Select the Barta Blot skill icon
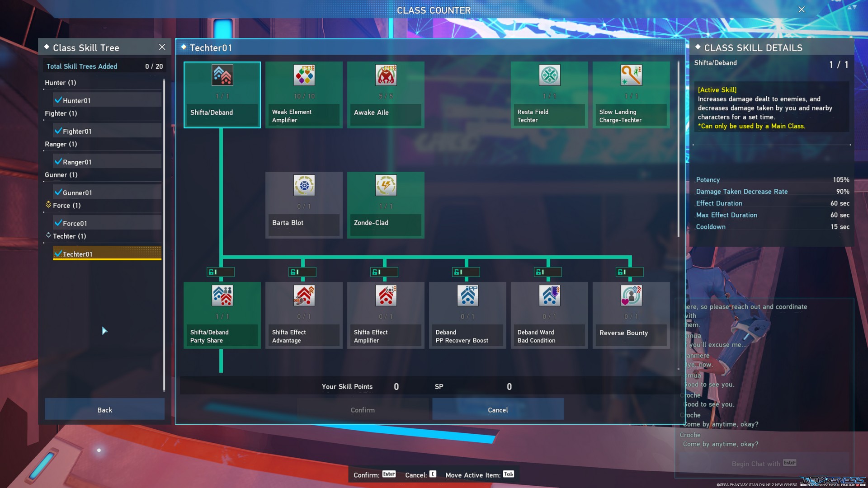Image resolution: width=868 pixels, height=488 pixels. [x=304, y=186]
